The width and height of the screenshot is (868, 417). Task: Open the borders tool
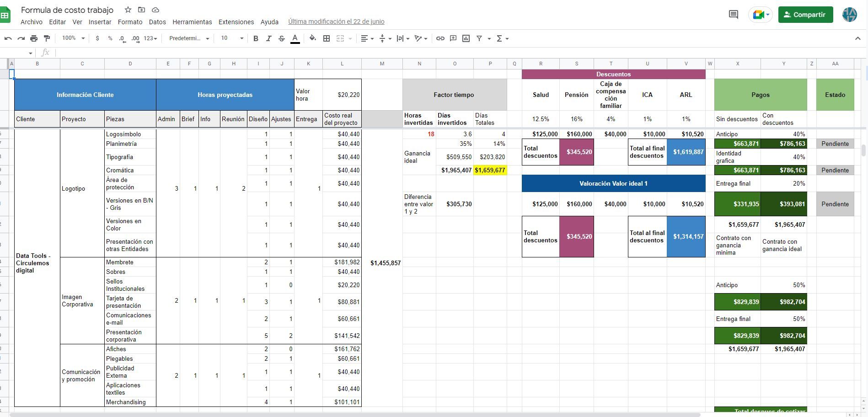327,38
